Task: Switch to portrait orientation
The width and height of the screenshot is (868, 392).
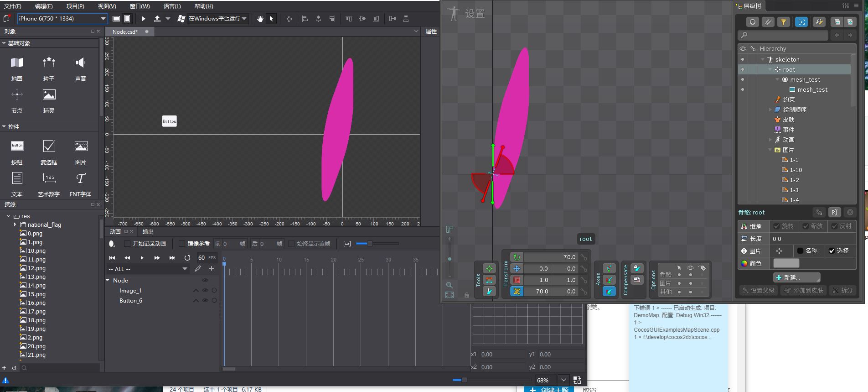Action: 127,19
